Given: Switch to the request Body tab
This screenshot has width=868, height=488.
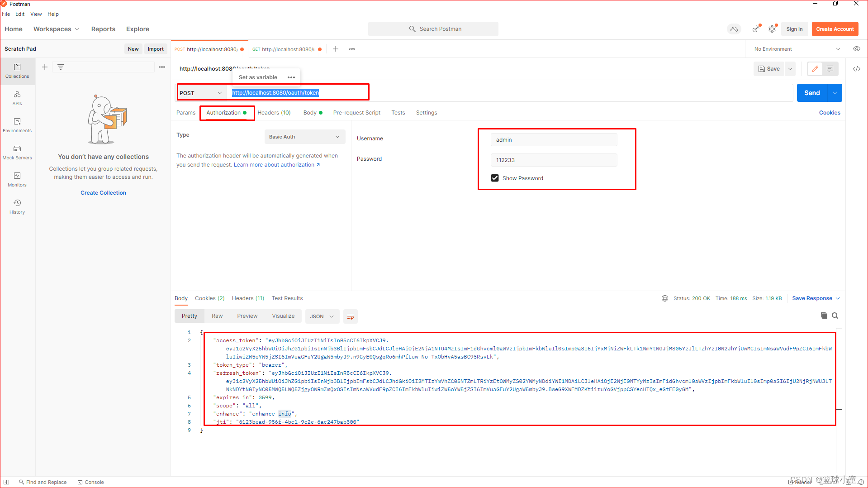Looking at the screenshot, I should pyautogui.click(x=313, y=113).
